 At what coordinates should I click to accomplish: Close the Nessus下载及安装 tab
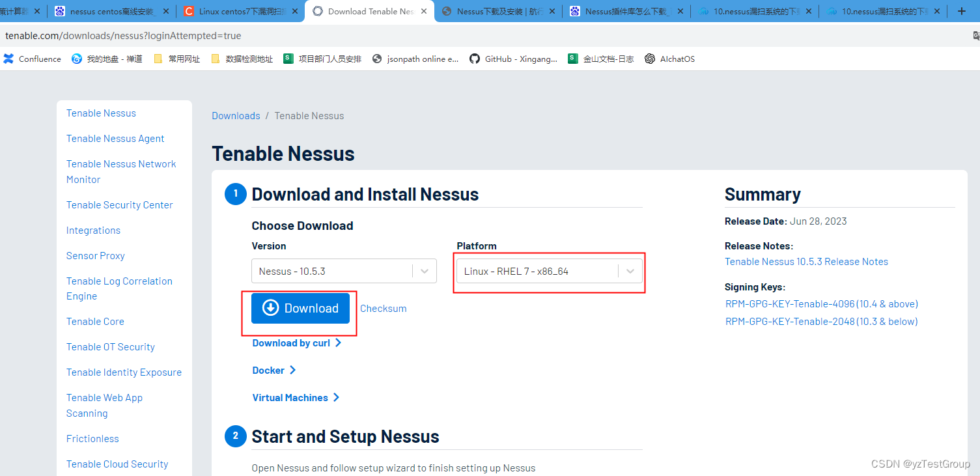[552, 11]
